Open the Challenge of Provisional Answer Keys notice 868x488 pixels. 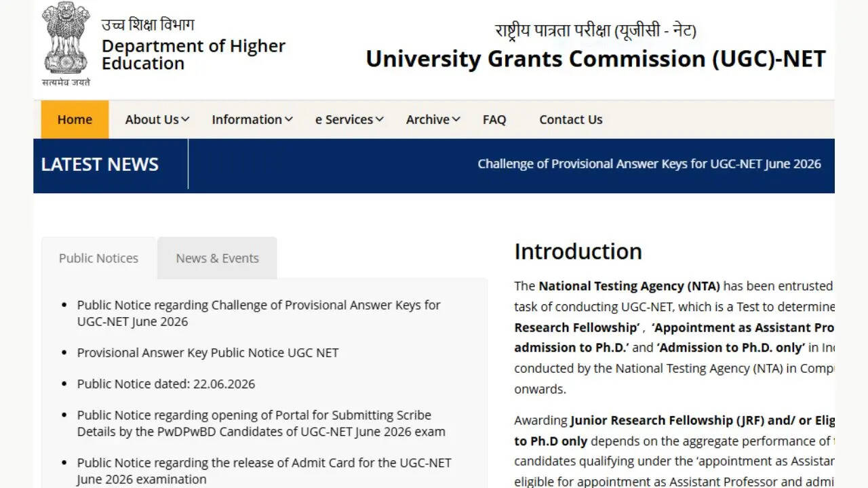tap(258, 313)
